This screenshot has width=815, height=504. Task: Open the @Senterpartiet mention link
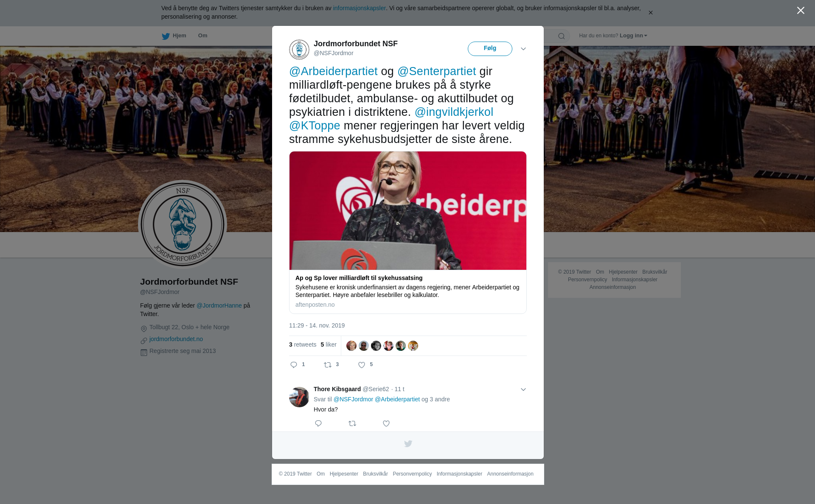437,71
